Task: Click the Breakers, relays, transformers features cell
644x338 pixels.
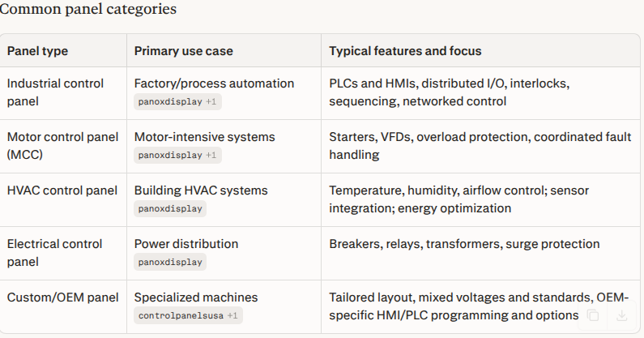Action: (464, 244)
